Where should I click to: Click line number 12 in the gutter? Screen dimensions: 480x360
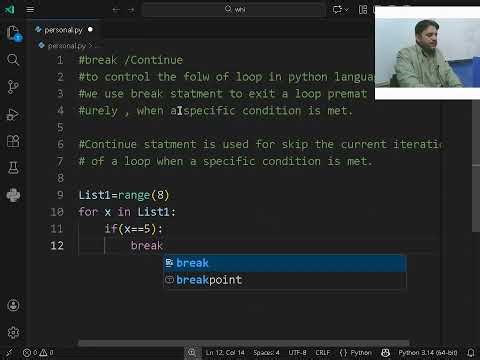[57, 246]
